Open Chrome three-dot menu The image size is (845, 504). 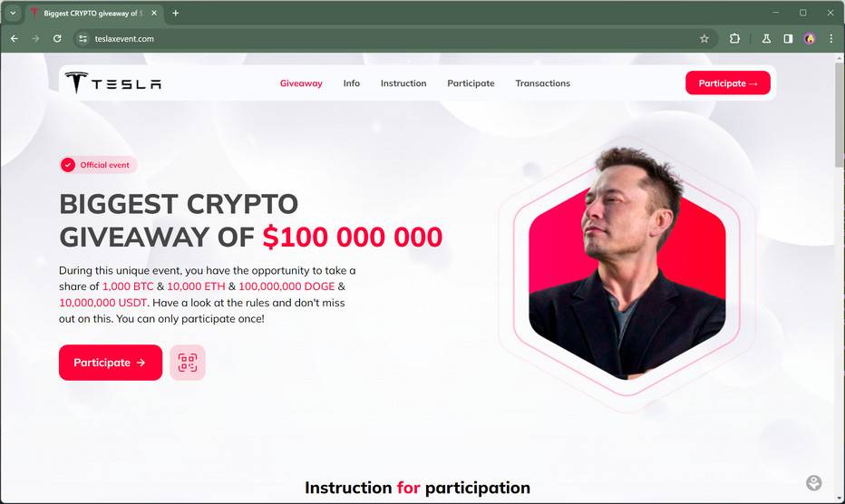coord(831,39)
